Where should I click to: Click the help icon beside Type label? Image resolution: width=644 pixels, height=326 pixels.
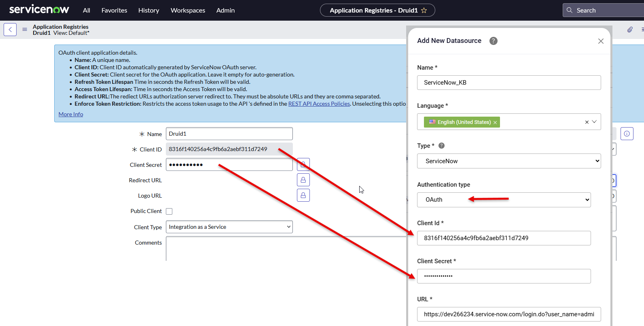441,146
